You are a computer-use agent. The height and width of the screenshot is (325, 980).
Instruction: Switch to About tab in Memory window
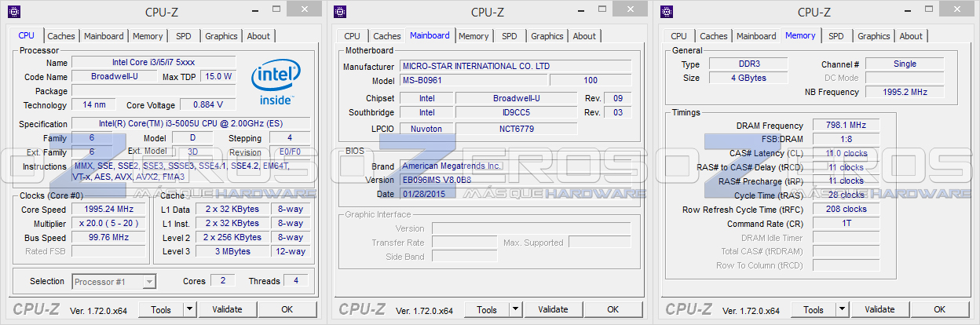(911, 36)
